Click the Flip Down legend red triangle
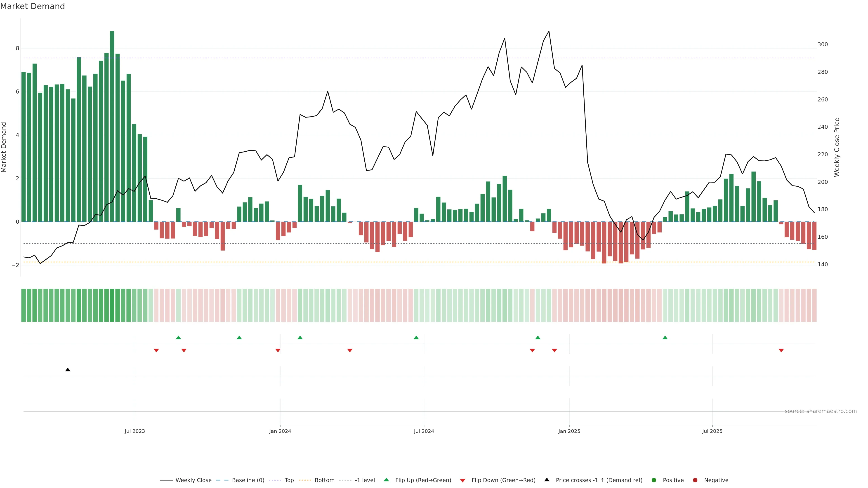 pos(463,480)
